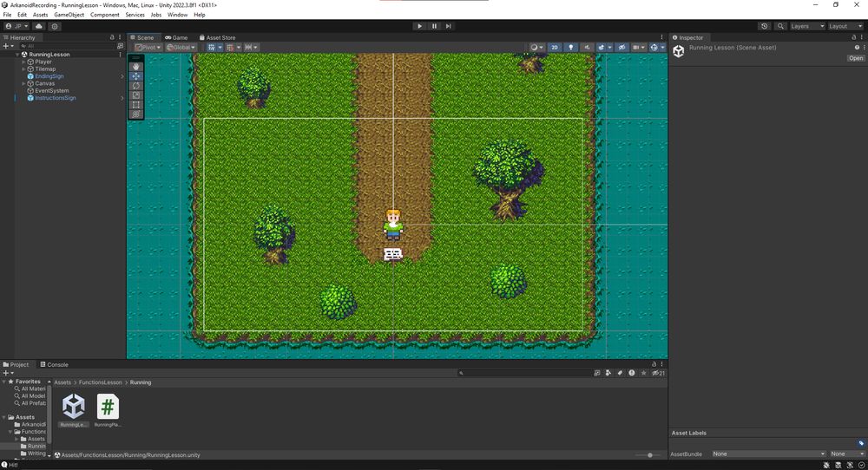Open EndingSign prefab arrow
Viewport: 868px width, 470px height.
[122, 76]
